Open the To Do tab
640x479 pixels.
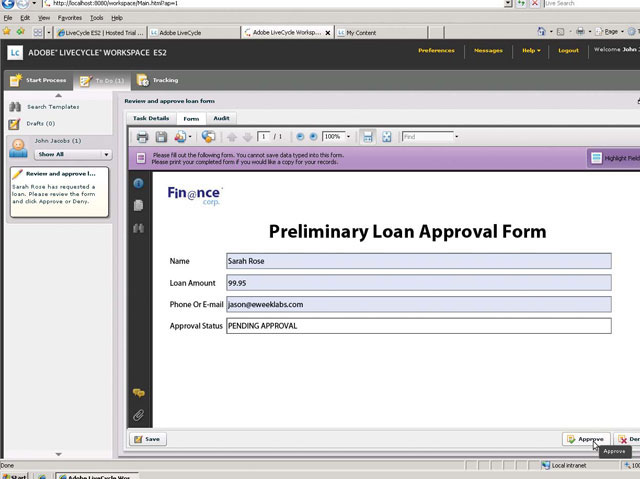coord(102,81)
